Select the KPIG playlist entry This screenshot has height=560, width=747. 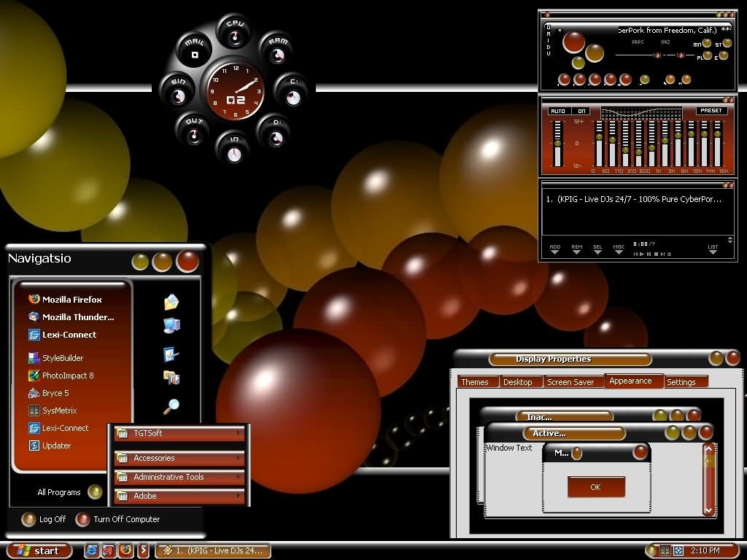coord(634,199)
